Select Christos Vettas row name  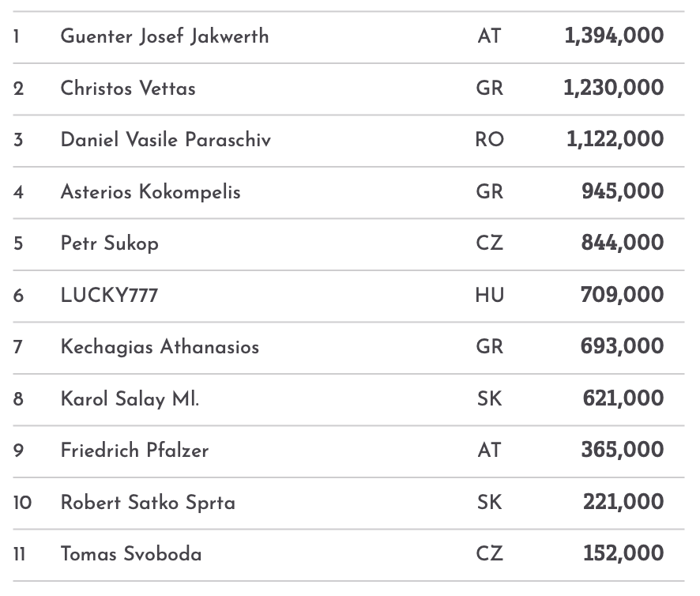tap(128, 89)
